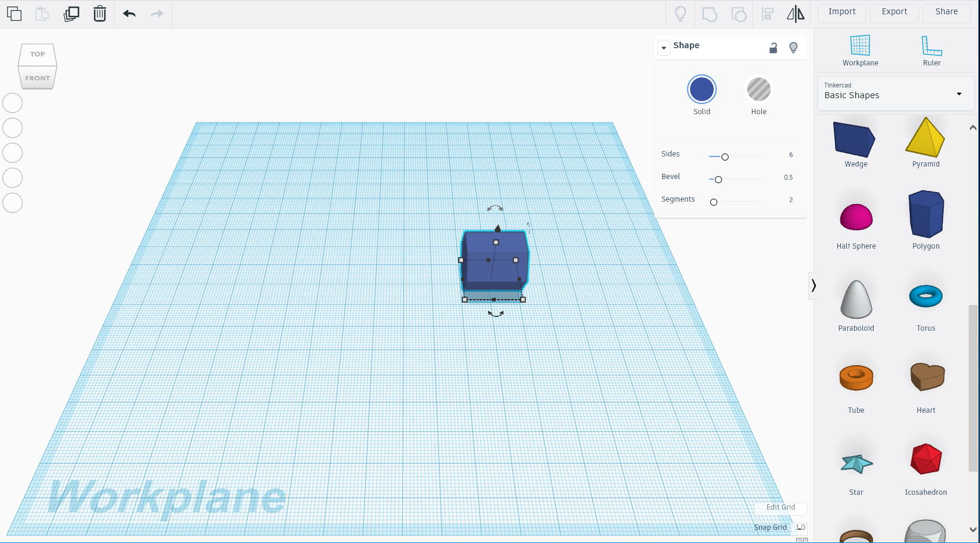Click the Sides slider handle

pos(724,157)
